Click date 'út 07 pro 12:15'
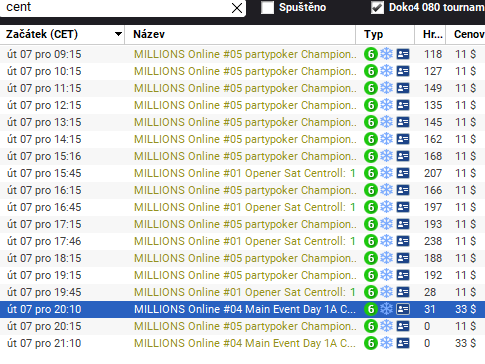Viewport: 485px width, 364px height. point(44,105)
